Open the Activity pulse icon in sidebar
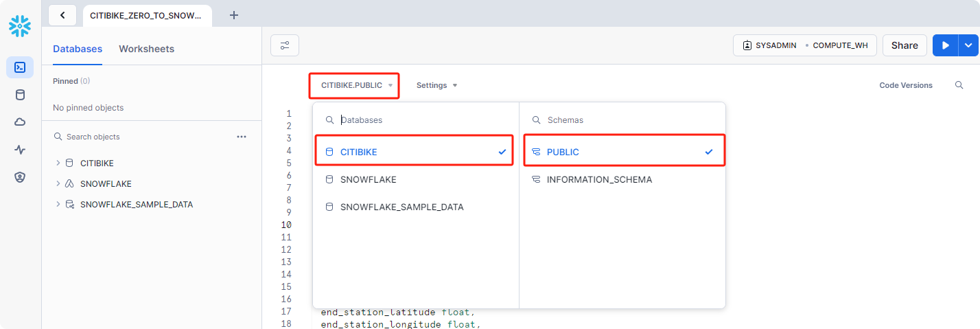Viewport: 980px width, 329px height. (x=20, y=150)
